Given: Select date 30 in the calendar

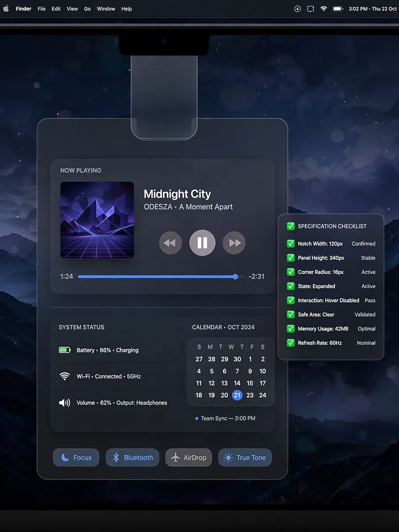Looking at the screenshot, I should point(237,359).
